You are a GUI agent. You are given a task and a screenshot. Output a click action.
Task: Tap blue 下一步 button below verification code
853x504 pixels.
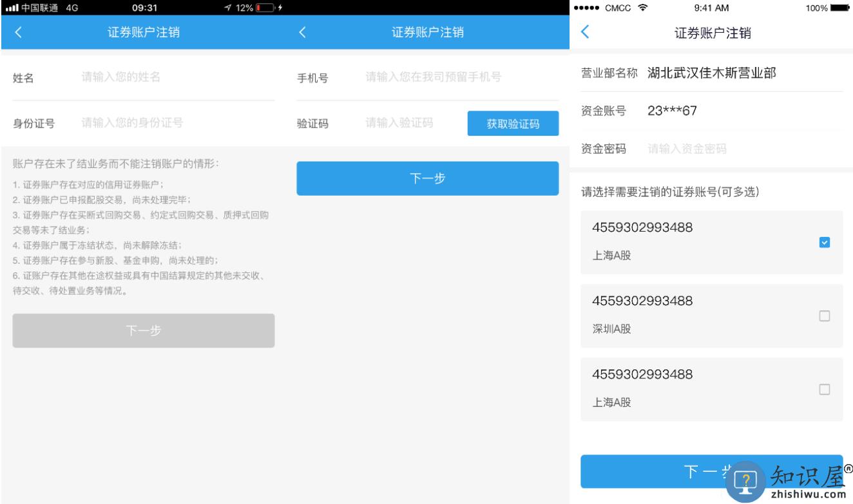click(x=427, y=178)
